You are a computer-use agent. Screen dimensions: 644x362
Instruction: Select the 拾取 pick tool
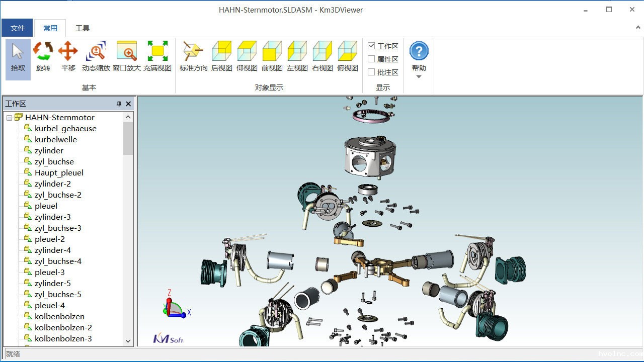[x=18, y=58]
